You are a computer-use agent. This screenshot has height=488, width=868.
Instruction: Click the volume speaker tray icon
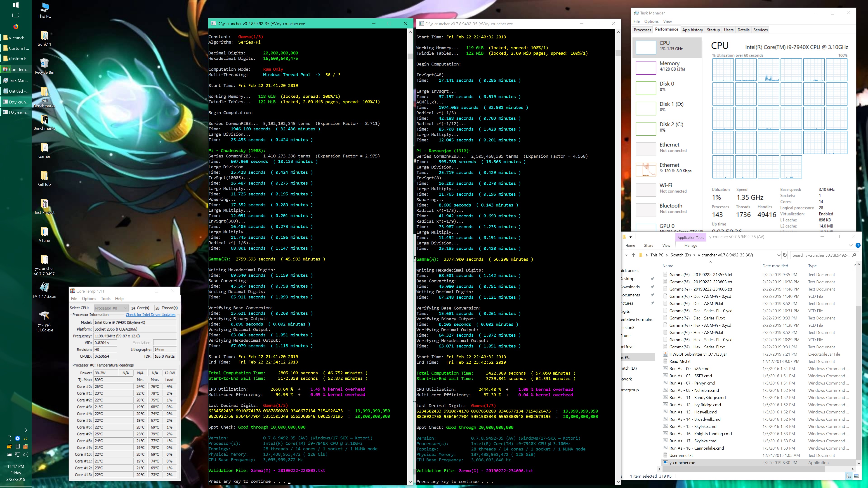[26, 454]
